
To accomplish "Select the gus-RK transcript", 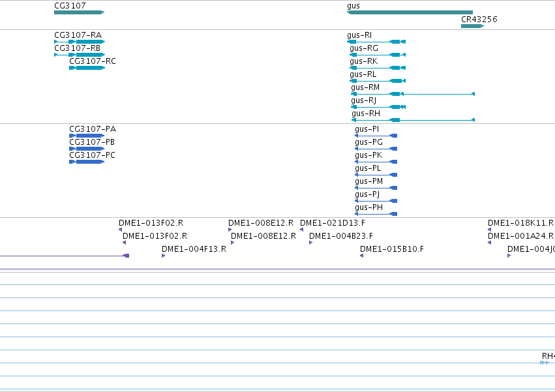I will 378,68.
